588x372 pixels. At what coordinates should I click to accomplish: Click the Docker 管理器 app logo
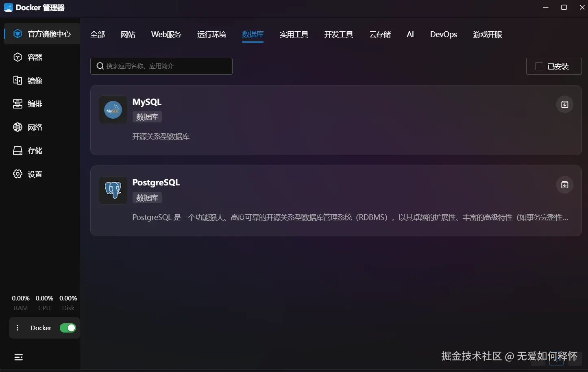pos(8,7)
